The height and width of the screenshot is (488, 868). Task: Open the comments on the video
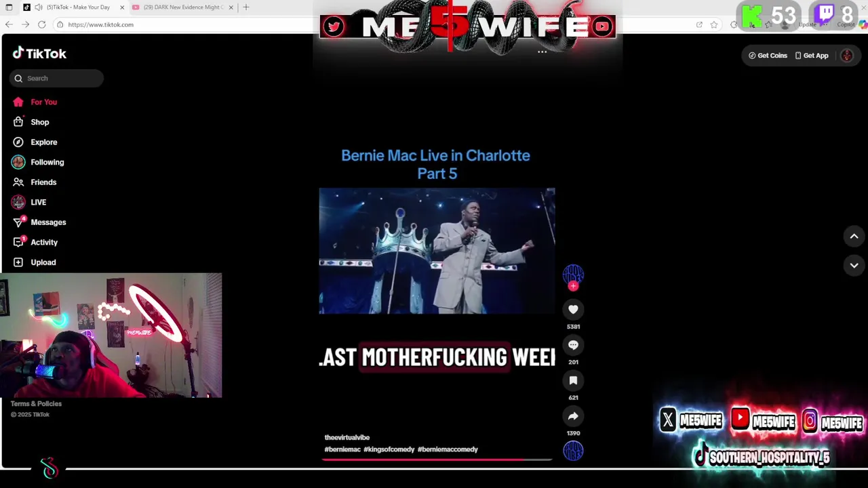pyautogui.click(x=573, y=345)
